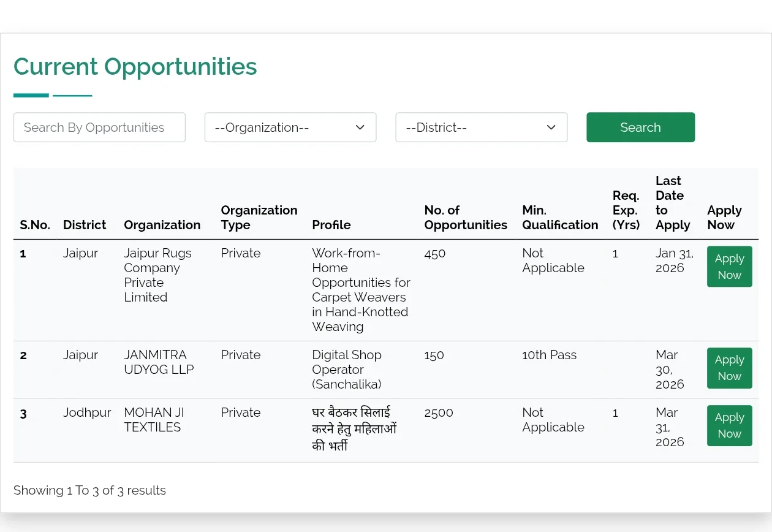Apply Now for JANMITRA UDYOG LLP opportunity
This screenshot has width=772, height=532.
point(729,368)
